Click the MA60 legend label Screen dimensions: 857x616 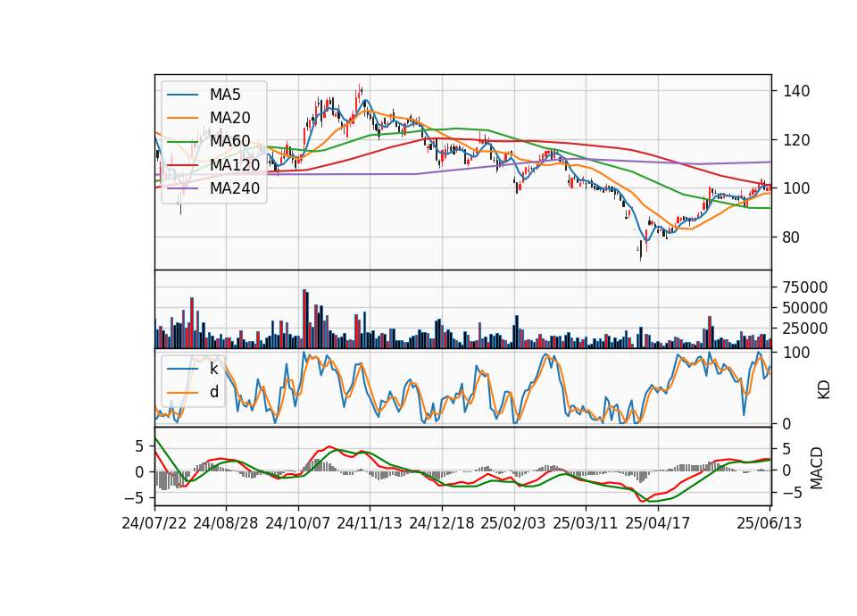(x=229, y=141)
